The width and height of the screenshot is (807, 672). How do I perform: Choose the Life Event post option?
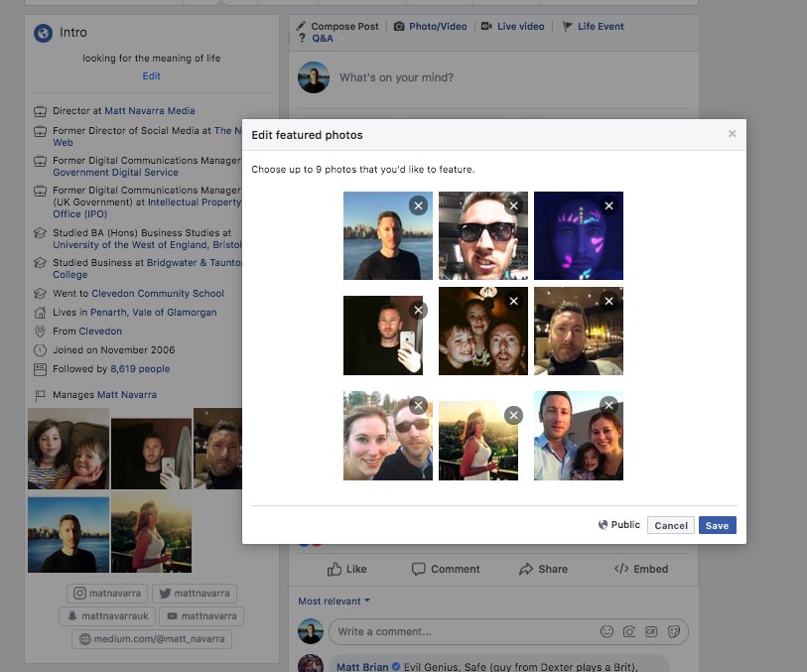[x=593, y=26]
